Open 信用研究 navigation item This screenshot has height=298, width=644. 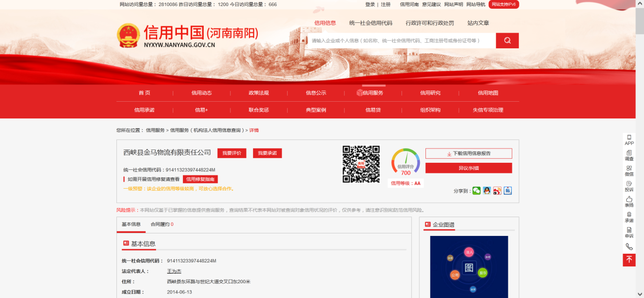(430, 93)
